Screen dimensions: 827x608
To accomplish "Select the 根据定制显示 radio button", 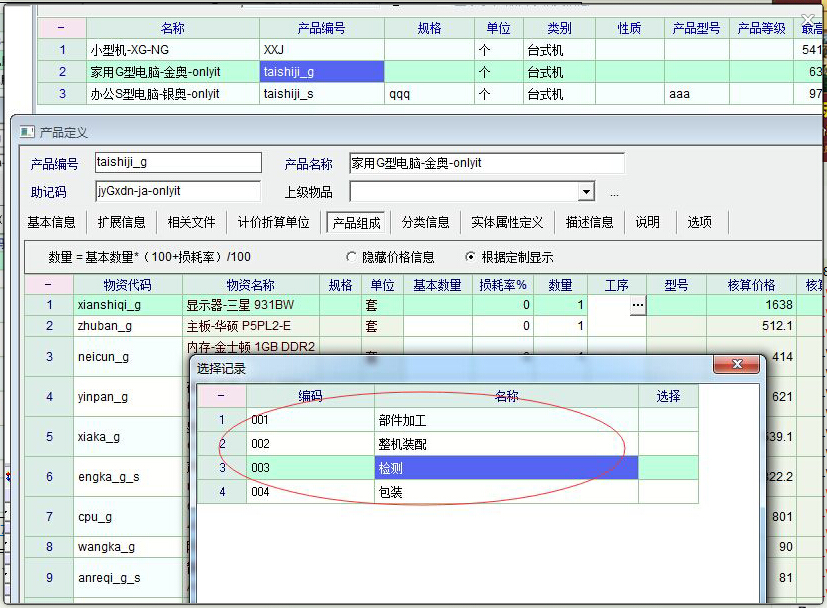I will tap(471, 257).
